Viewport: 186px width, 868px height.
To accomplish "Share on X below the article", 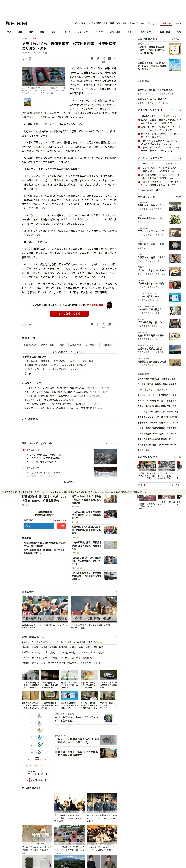I will [104, 324].
